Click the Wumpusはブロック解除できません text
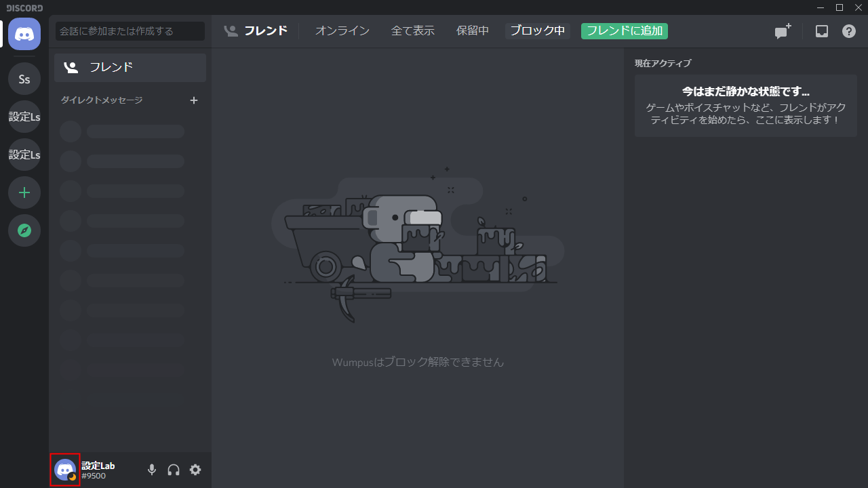868x488 pixels. (x=418, y=363)
